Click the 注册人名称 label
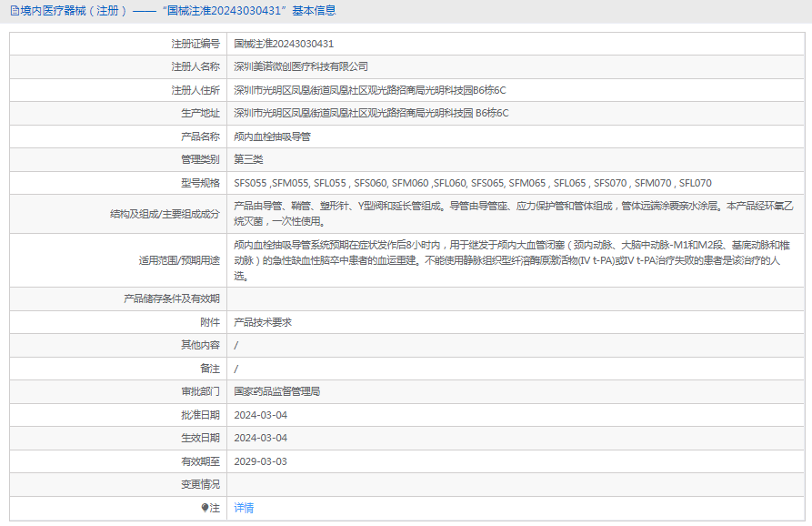This screenshot has height=526, width=812. [x=195, y=66]
